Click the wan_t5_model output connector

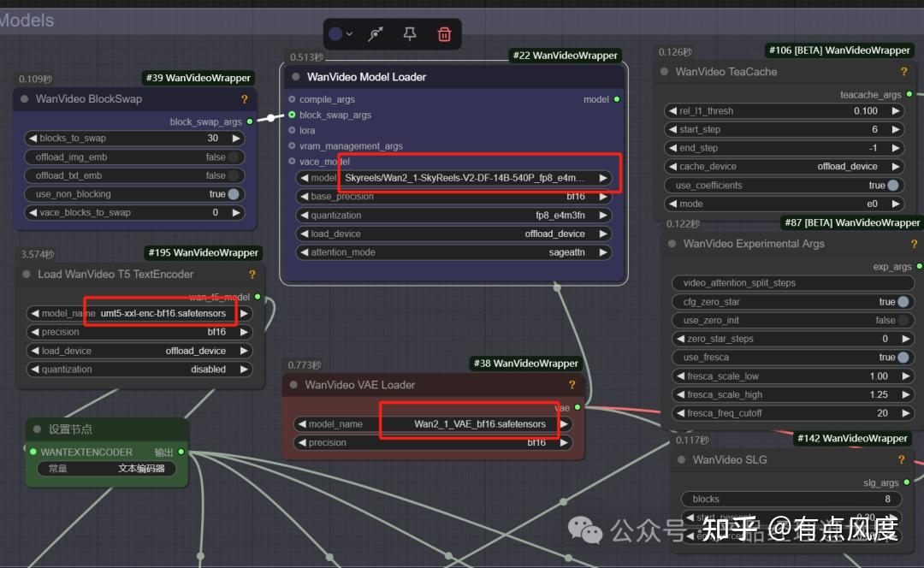258,296
